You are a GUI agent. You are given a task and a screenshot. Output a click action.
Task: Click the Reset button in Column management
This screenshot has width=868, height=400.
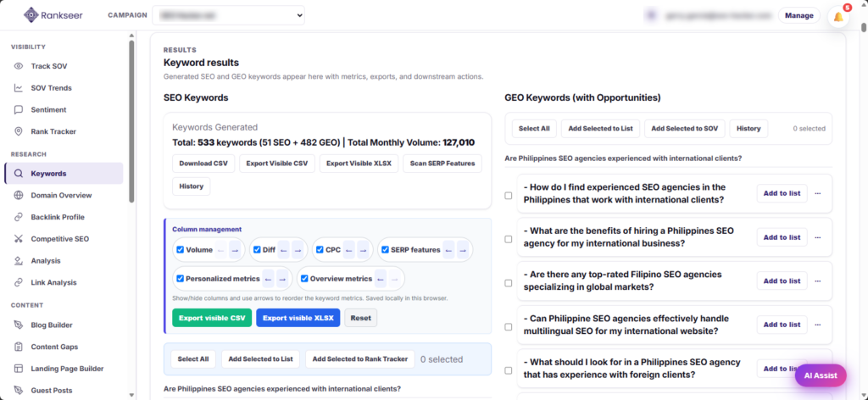361,318
